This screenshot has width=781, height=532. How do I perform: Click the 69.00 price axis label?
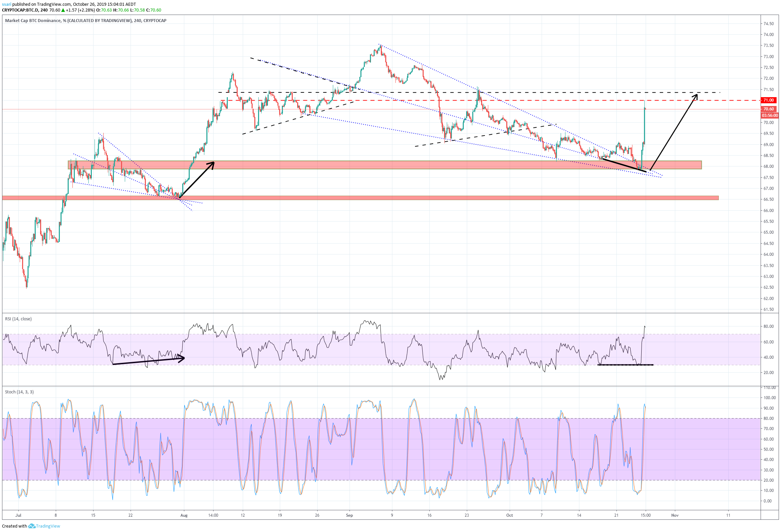click(768, 145)
